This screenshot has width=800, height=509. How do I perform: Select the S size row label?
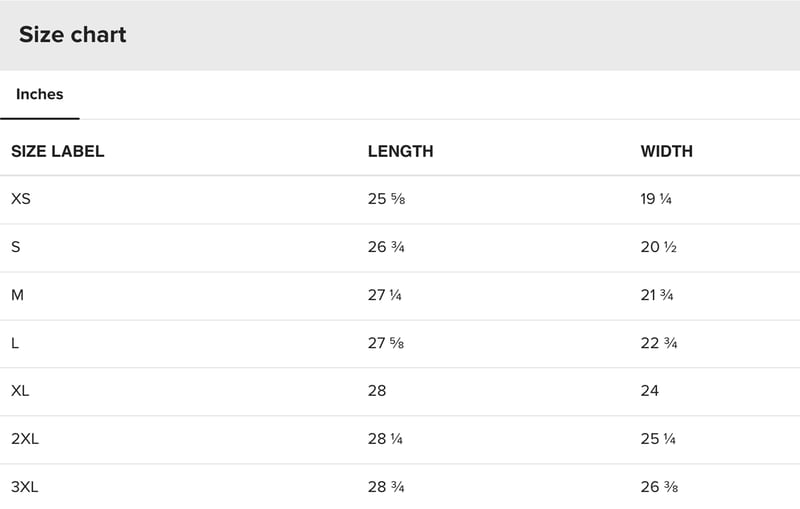pos(16,247)
